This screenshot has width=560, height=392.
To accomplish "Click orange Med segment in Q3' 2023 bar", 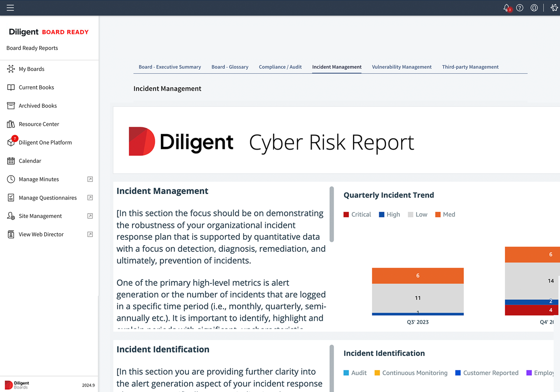I will click(418, 276).
